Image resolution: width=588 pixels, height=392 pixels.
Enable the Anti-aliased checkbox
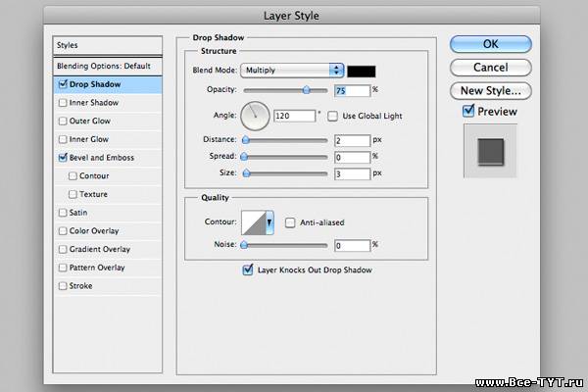(x=290, y=222)
